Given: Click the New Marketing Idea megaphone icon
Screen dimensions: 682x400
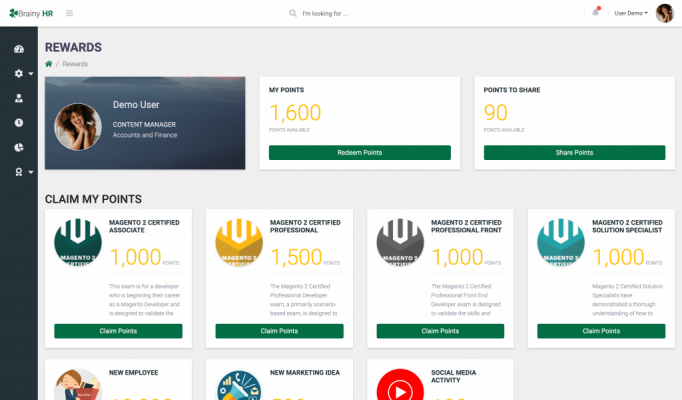Looking at the screenshot, I should coord(239,385).
